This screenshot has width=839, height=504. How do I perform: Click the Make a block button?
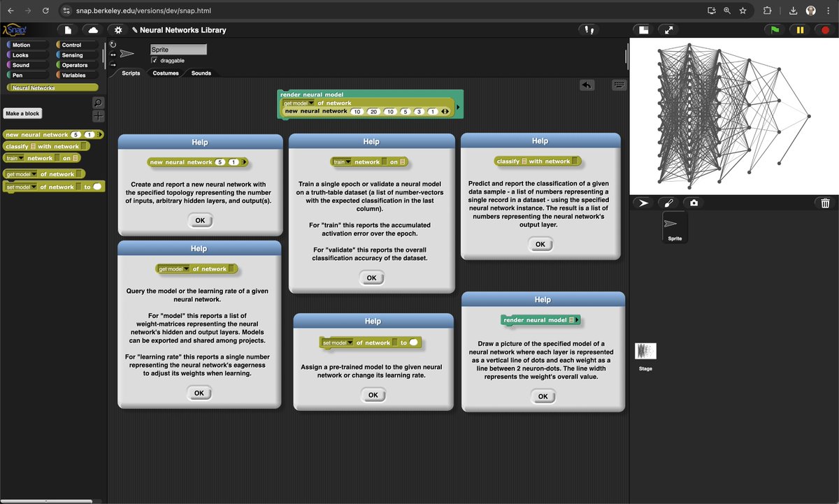tap(23, 113)
